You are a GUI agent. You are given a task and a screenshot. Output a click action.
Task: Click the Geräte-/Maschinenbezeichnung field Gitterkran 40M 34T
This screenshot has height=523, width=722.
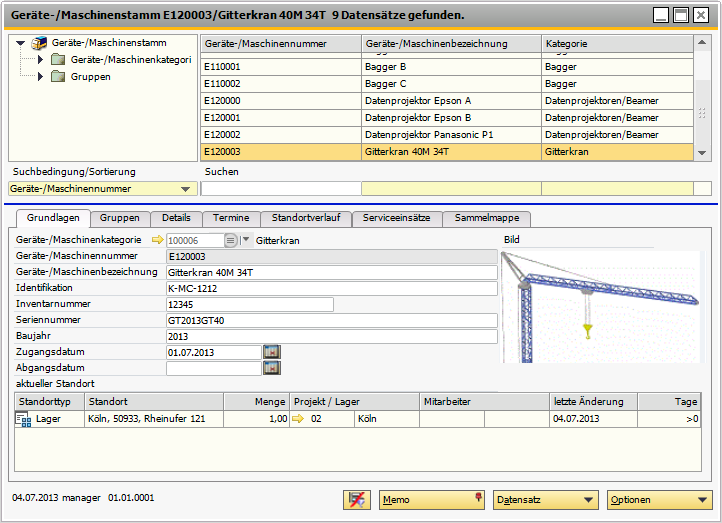tap(332, 273)
